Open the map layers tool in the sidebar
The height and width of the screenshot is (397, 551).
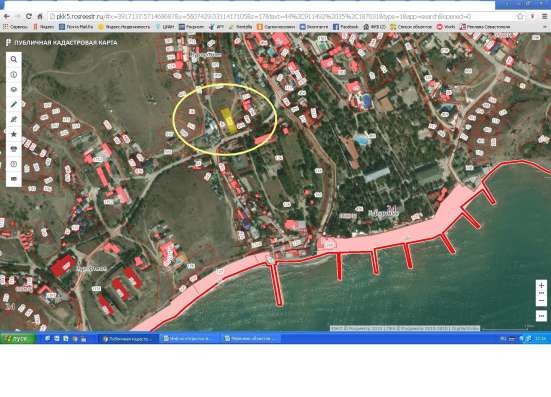tap(14, 89)
